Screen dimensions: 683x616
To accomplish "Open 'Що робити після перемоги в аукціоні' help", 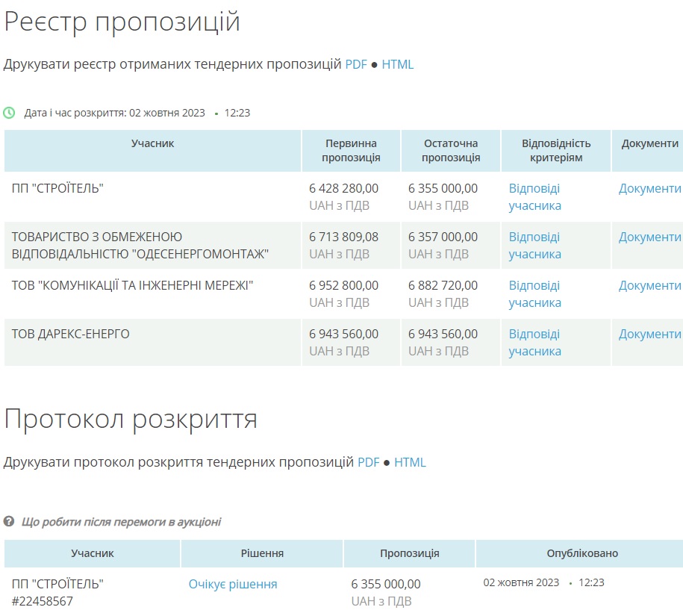I will [121, 521].
